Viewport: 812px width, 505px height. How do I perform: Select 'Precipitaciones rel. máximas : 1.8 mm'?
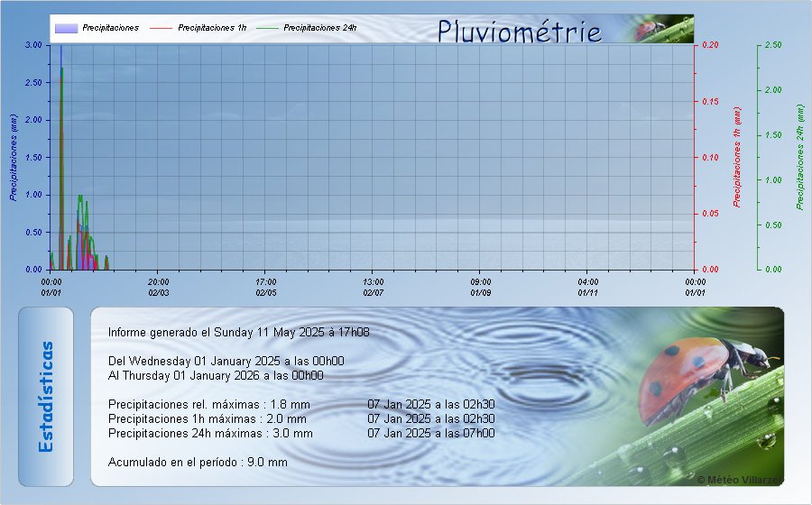[x=208, y=405]
